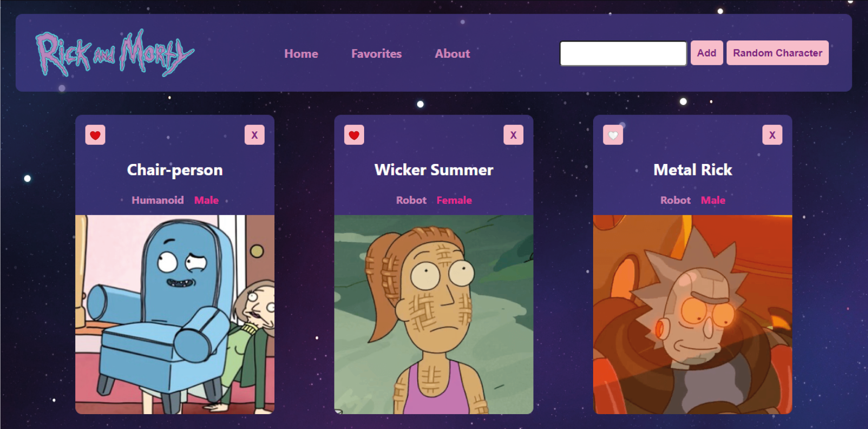Open the Favorites page
Screen dimensions: 868x429
(x=376, y=54)
